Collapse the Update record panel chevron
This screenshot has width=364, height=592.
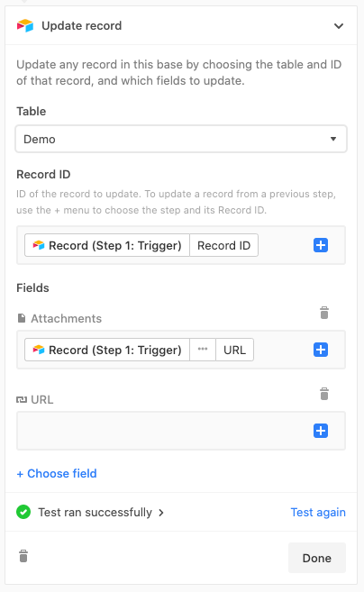pos(339,26)
